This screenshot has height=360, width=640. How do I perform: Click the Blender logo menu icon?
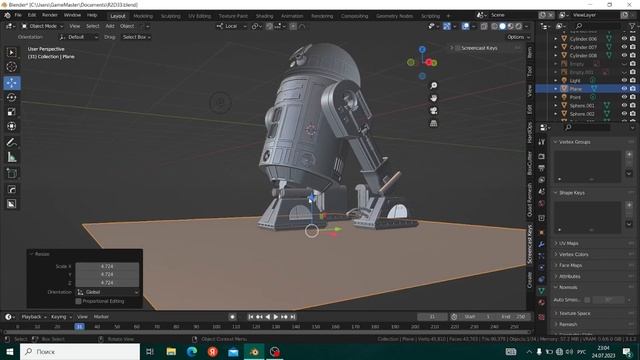[7, 15]
